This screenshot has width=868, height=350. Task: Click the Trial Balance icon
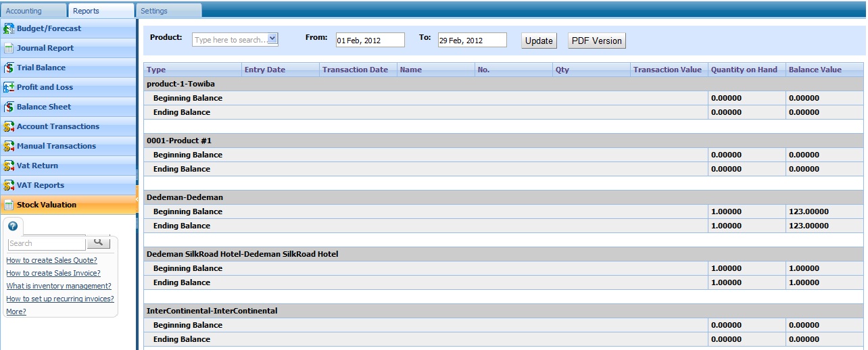click(x=9, y=68)
